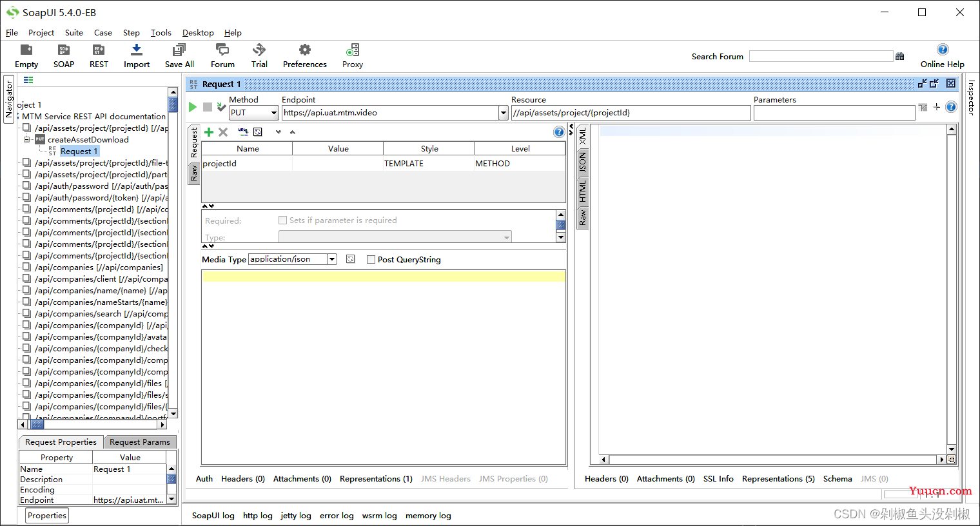This screenshot has height=526, width=980.
Task: Open the Inspector side panel tab
Action: coord(971,97)
